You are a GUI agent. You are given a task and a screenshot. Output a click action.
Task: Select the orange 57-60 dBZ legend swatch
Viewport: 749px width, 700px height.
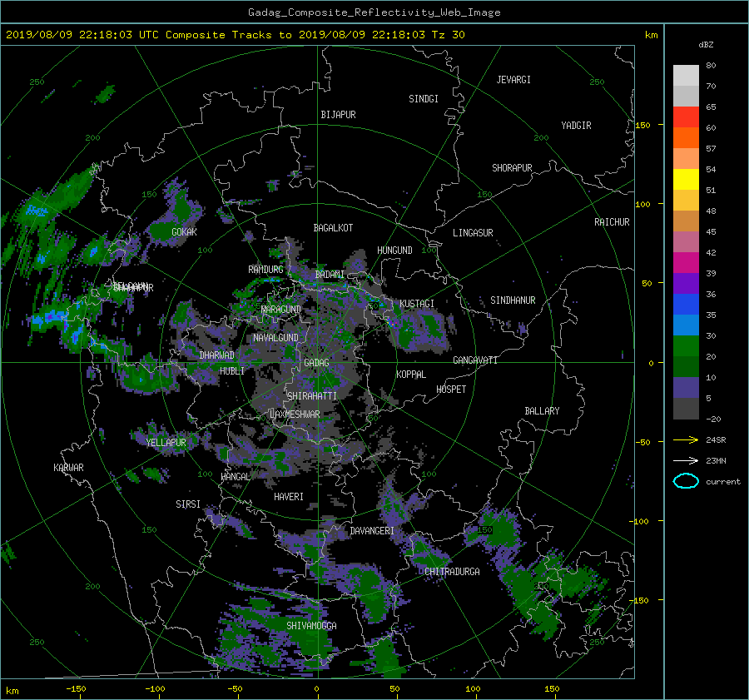click(686, 138)
